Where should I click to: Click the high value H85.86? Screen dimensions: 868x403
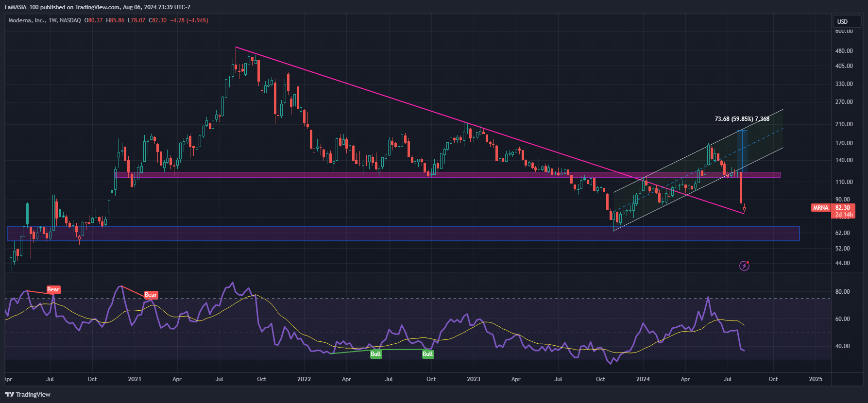[x=115, y=20]
